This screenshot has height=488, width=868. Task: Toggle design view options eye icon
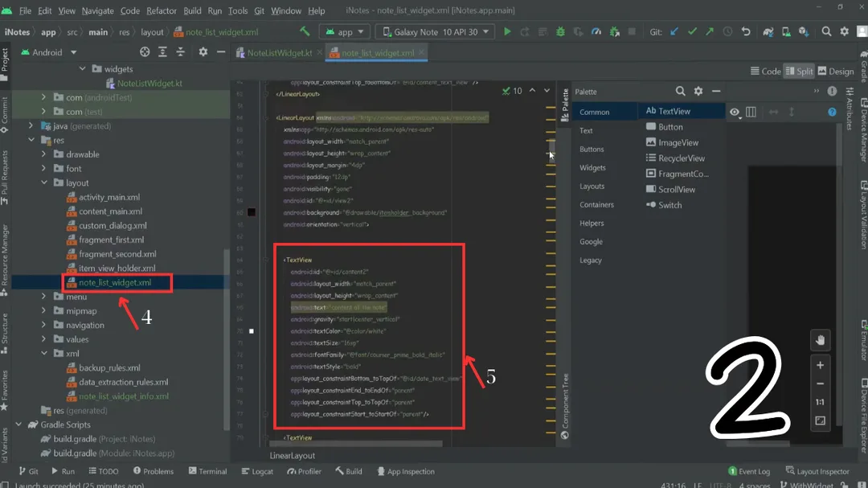[735, 113]
